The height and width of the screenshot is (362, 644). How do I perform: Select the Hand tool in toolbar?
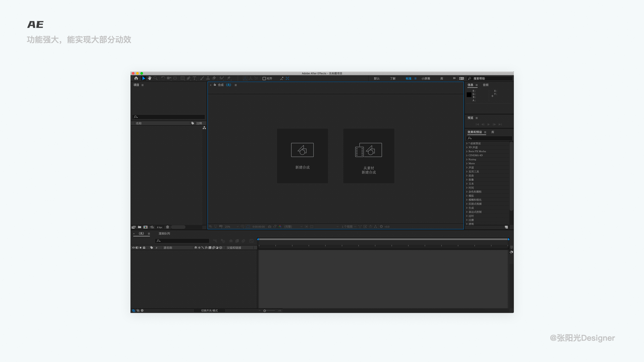pyautogui.click(x=150, y=78)
